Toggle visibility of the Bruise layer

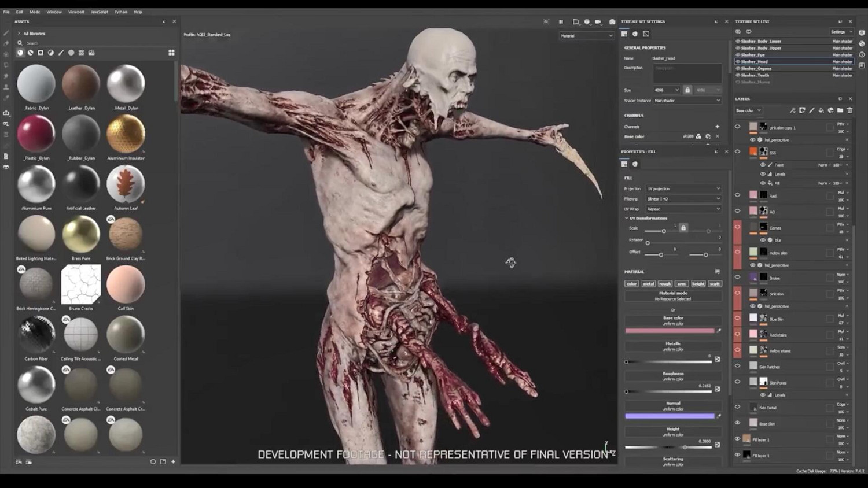tap(737, 278)
